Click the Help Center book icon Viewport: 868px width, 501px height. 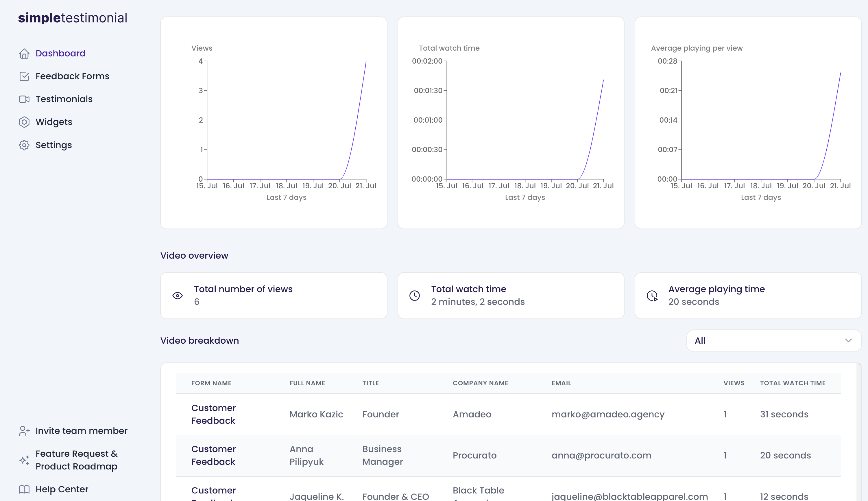pyautogui.click(x=24, y=489)
